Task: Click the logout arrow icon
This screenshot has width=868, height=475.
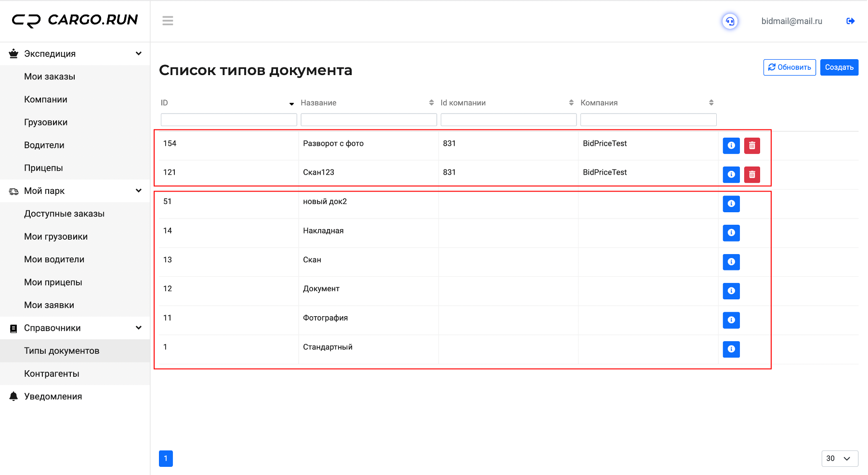Action: (850, 21)
